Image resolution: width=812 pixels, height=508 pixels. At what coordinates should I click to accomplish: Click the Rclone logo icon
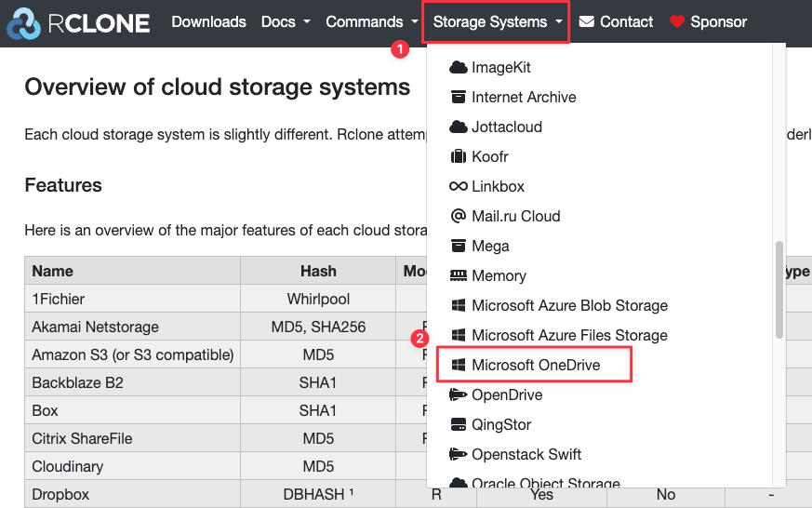pyautogui.click(x=23, y=23)
